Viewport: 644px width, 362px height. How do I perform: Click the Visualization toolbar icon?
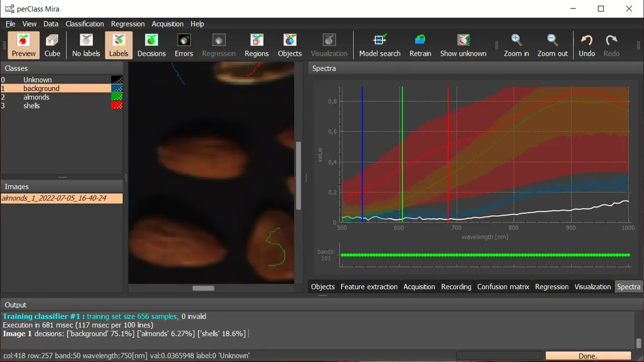click(329, 45)
